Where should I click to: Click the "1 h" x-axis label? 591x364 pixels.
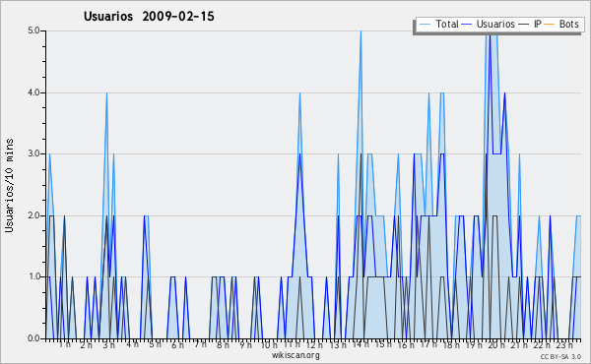(65, 344)
